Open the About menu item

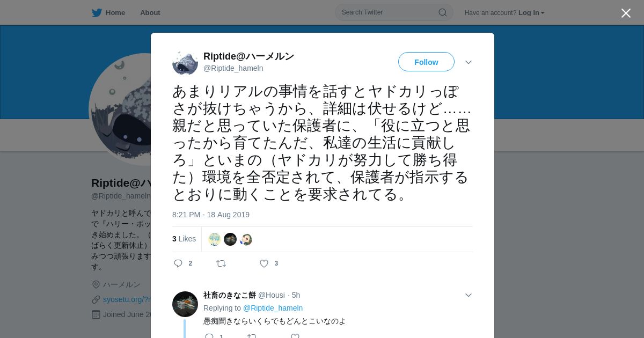click(150, 13)
